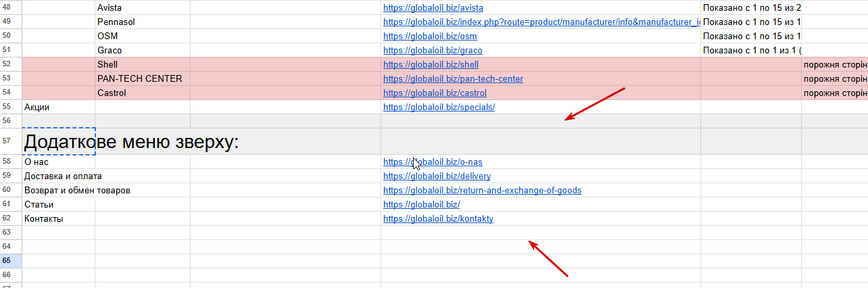Select the Castrol cell

click(143, 93)
